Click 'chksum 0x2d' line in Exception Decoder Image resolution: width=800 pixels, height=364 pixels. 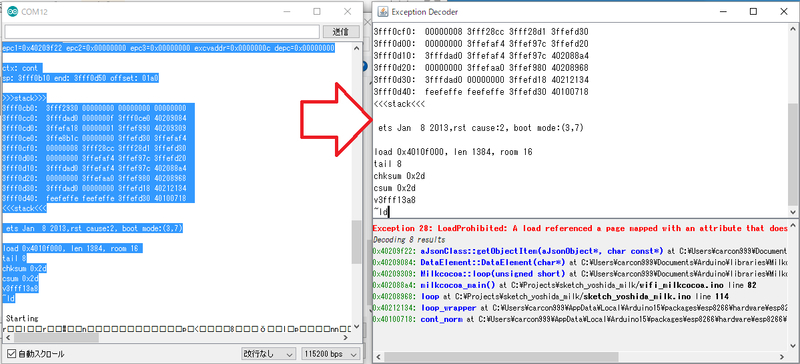[x=399, y=176]
